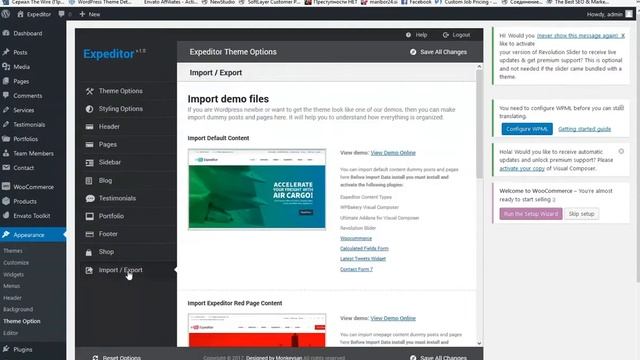Open the Woocommerce plugin link
The image size is (640, 360).
[x=356, y=238]
